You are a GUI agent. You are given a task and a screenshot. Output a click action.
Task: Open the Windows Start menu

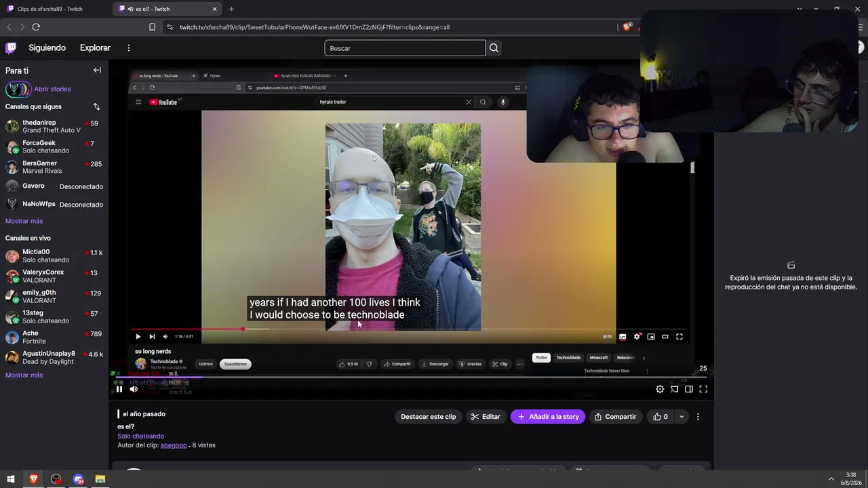pyautogui.click(x=11, y=479)
